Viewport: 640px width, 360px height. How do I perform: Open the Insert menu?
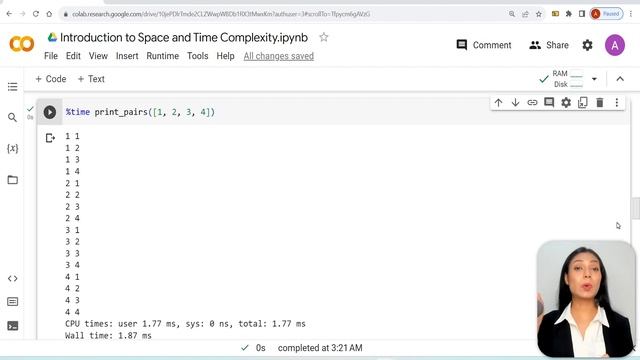tap(127, 56)
